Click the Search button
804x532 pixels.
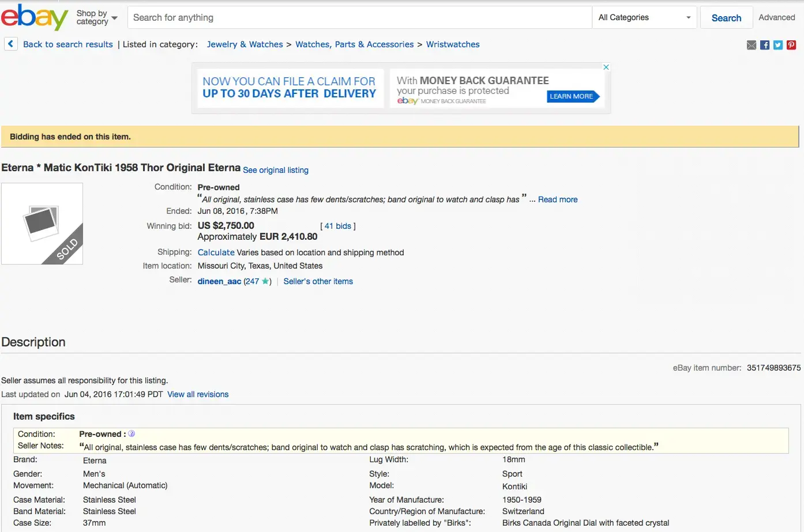pos(726,17)
